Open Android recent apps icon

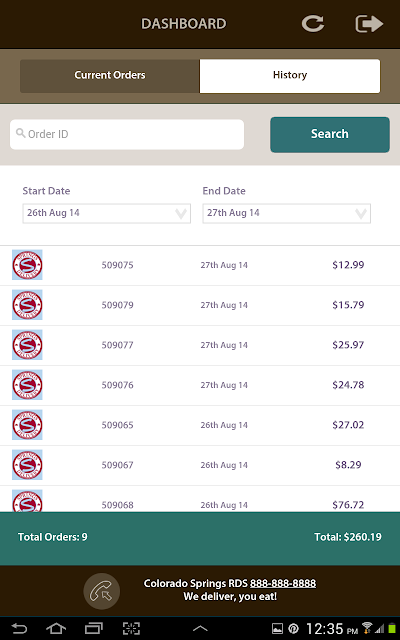click(x=93, y=629)
